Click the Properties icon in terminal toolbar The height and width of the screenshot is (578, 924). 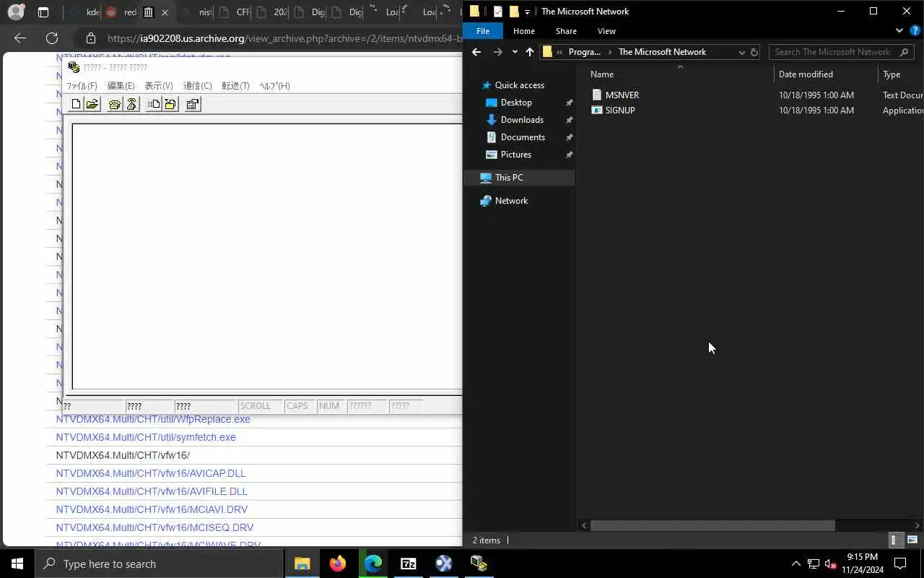193,104
